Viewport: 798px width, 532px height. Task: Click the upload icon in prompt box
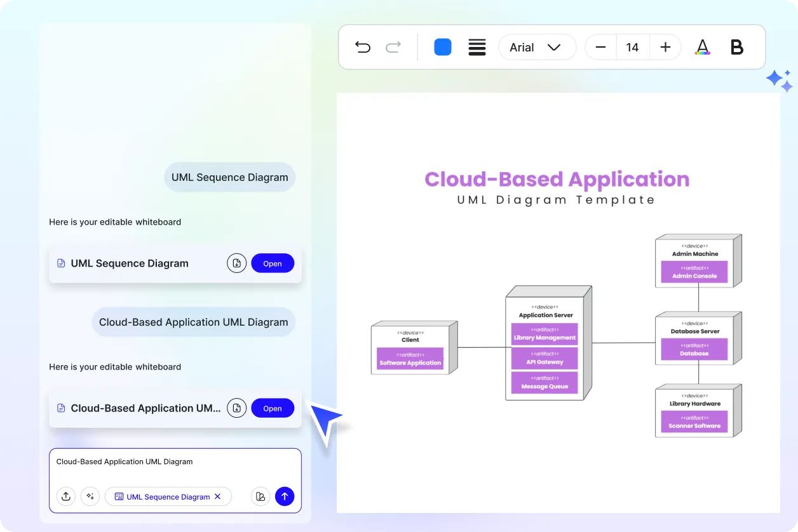coord(66,496)
